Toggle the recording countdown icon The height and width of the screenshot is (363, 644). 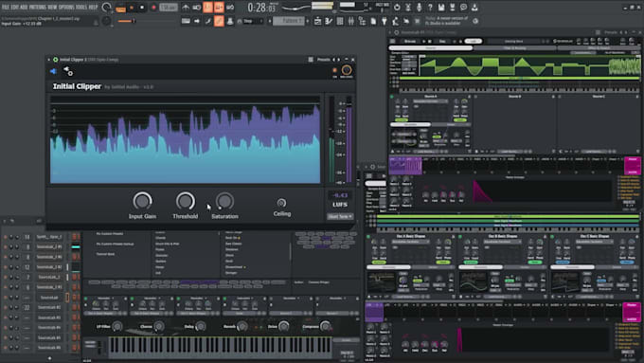[x=207, y=8]
